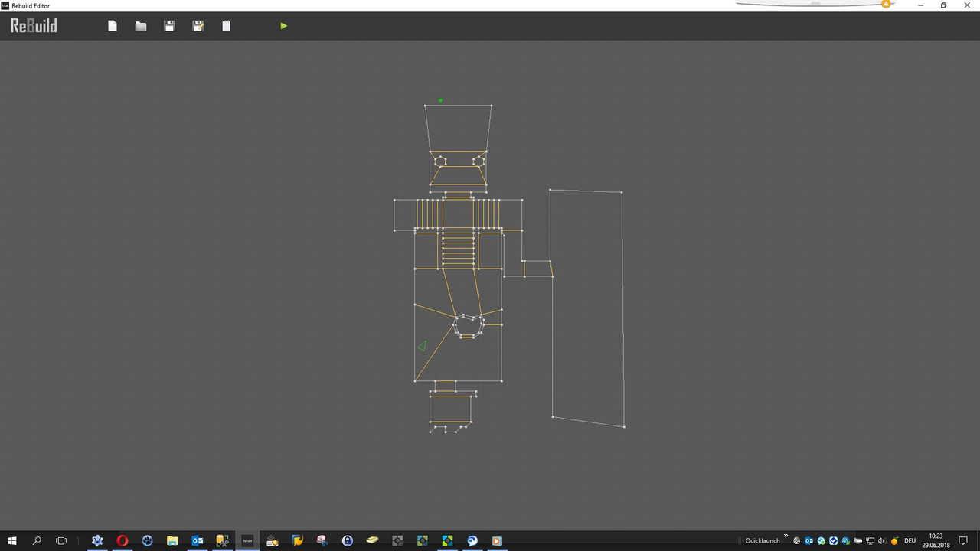
Task: Click the Save floppy disk icon
Action: [x=170, y=26]
